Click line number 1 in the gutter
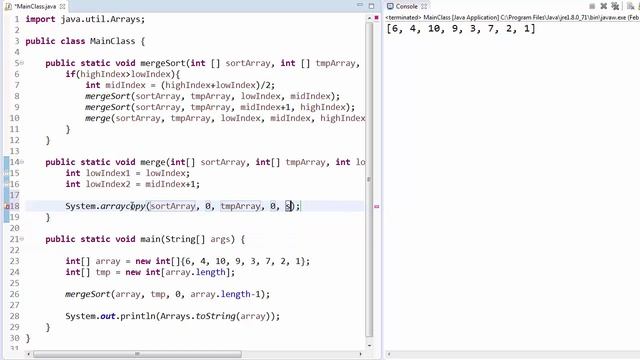 point(17,19)
